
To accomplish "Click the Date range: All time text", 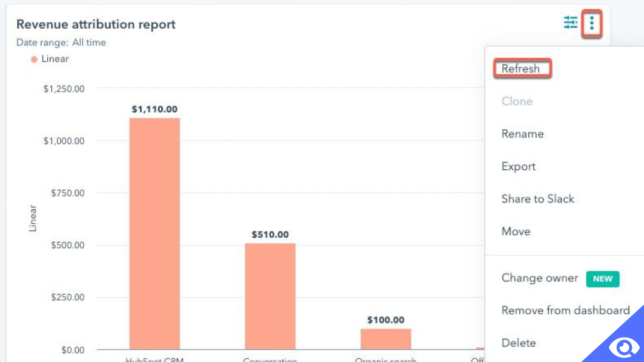I will click(61, 43).
